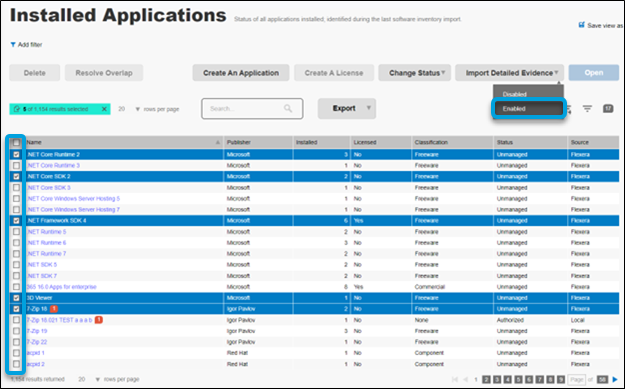Open the Export dropdown arrow
This screenshot has height=389, width=625.
(x=368, y=108)
